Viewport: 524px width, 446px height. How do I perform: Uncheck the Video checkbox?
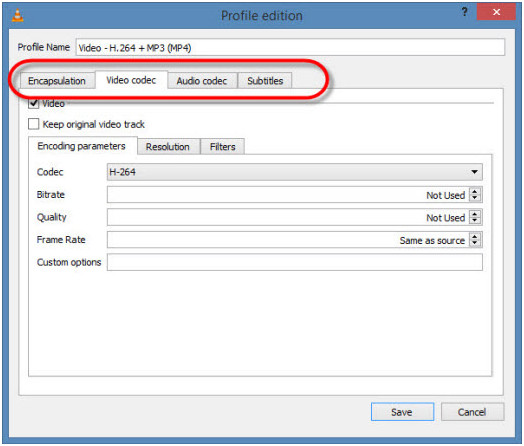(x=33, y=104)
